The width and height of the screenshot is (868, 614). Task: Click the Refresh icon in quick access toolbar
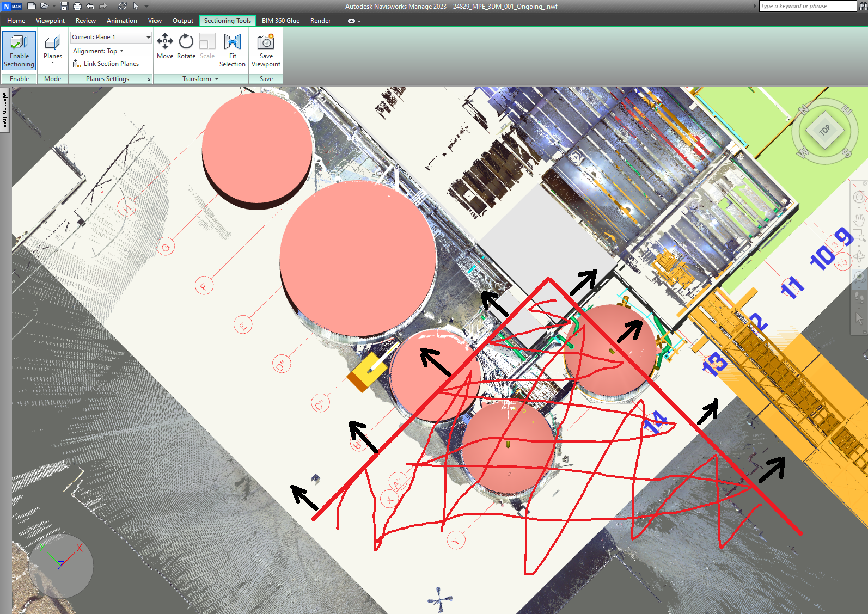point(122,6)
